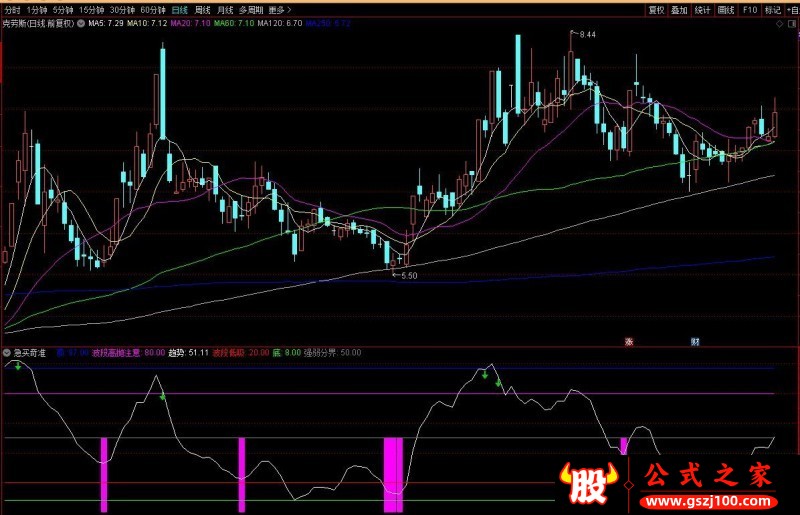Open the 多周期 view
Image resolution: width=800 pixels, height=515 pixels.
tap(250, 8)
